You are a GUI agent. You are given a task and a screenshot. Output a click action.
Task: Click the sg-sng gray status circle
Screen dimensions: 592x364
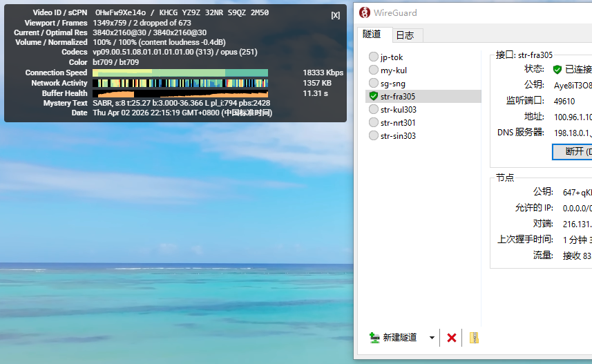pyautogui.click(x=374, y=83)
